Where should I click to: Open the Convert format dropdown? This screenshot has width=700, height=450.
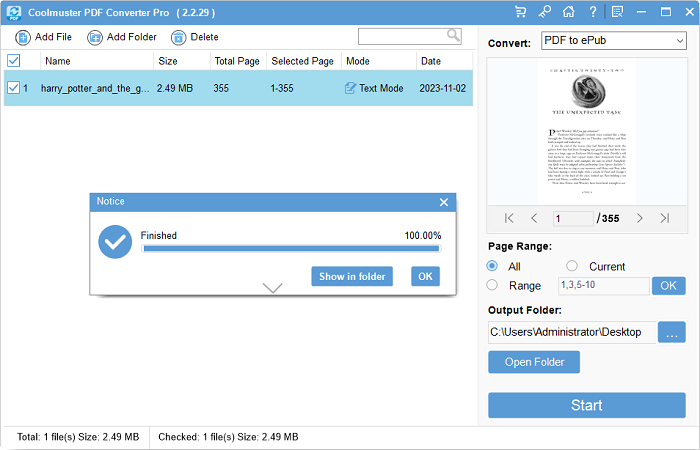click(613, 41)
